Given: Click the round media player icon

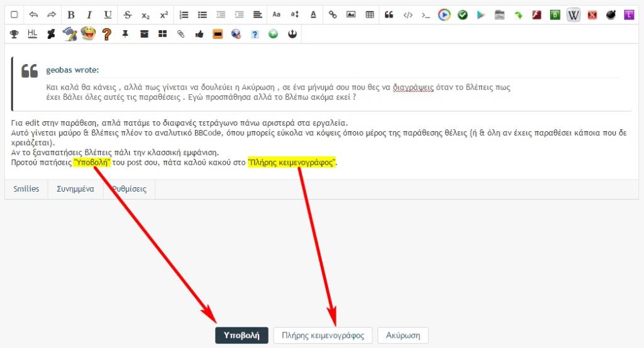Looking at the screenshot, I should 444,15.
